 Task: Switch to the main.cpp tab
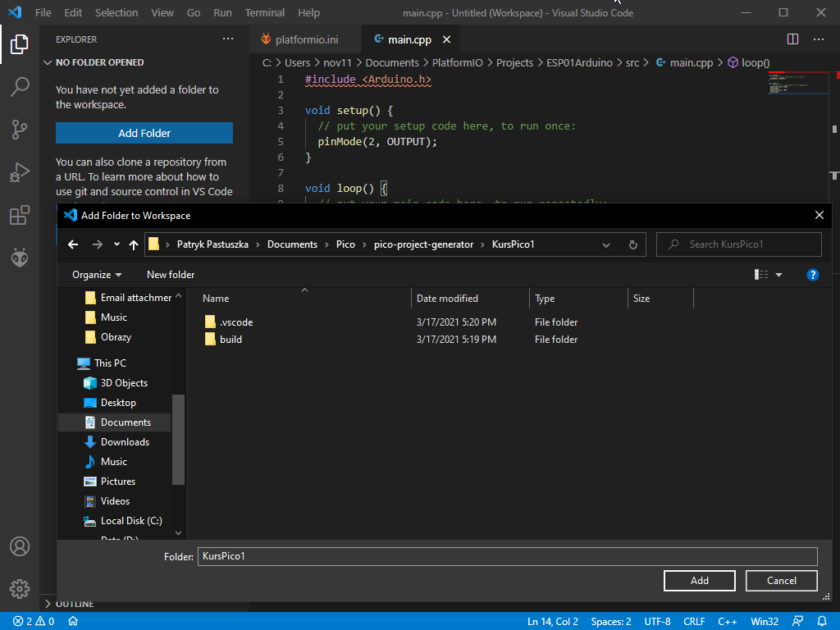[409, 39]
